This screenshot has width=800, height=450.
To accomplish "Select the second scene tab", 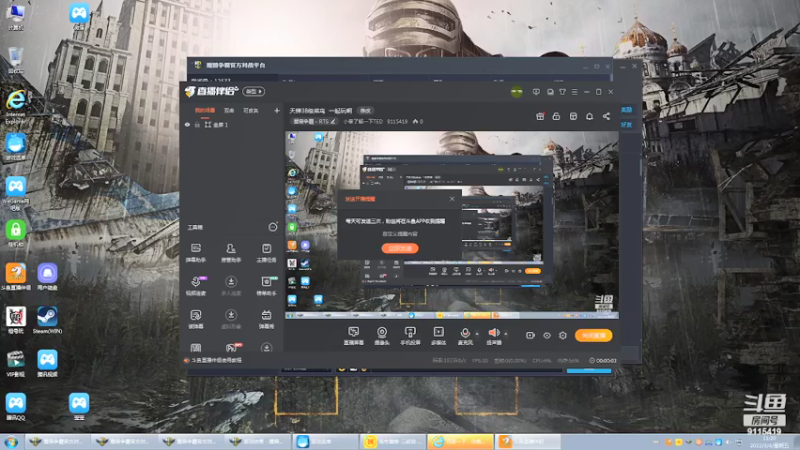I will 229,110.
